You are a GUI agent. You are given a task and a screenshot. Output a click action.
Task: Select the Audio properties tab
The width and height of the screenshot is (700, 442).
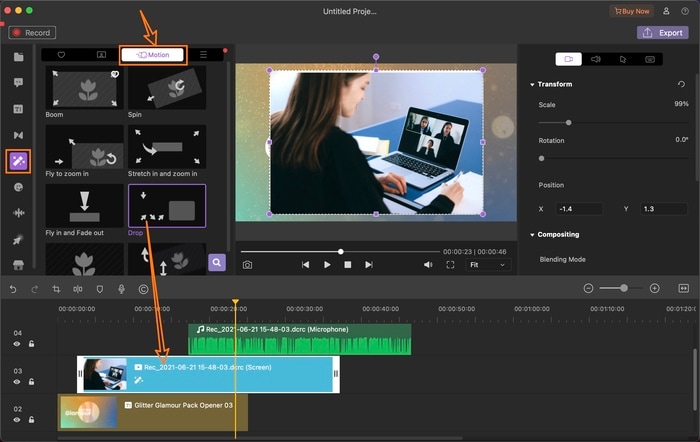pos(596,59)
